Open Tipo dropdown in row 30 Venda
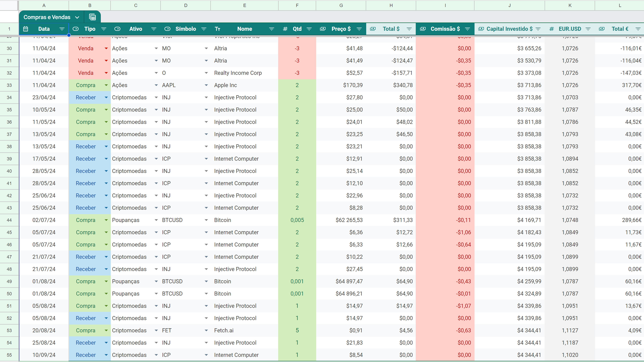This screenshot has height=362, width=644. (106, 48)
